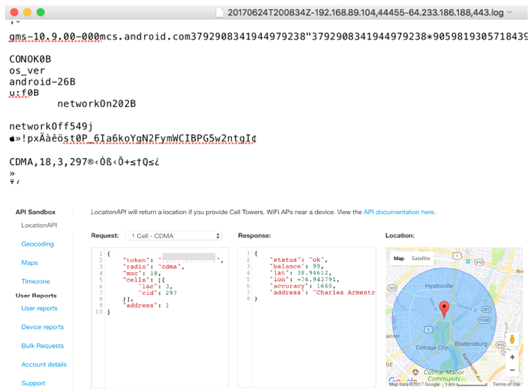This screenshot has height=392, width=532.
Task: Click the 'cid' value 297 in request
Action: (x=171, y=293)
